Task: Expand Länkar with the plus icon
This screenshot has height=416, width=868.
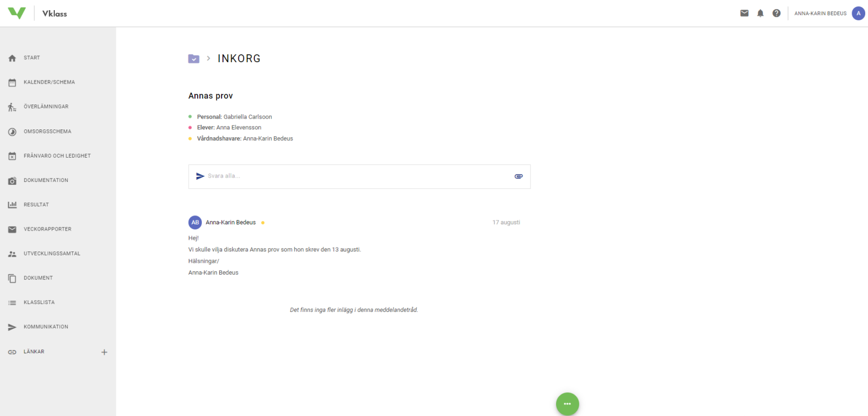Action: click(104, 352)
